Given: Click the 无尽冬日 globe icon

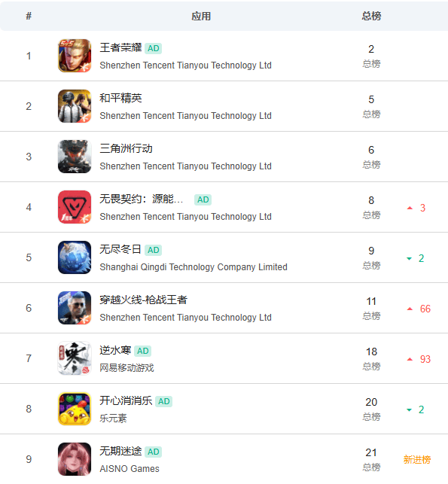Looking at the screenshot, I should [x=75, y=257].
